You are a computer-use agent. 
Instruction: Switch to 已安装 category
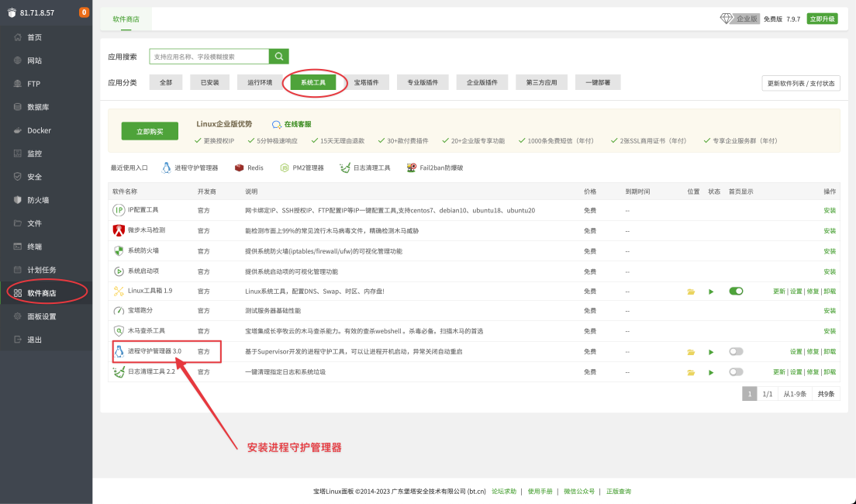tap(209, 82)
